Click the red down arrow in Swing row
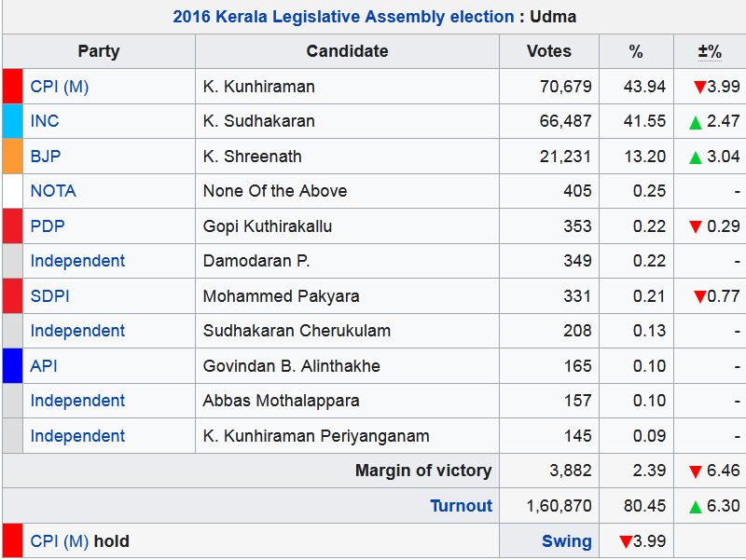The width and height of the screenshot is (746, 560). point(625,542)
